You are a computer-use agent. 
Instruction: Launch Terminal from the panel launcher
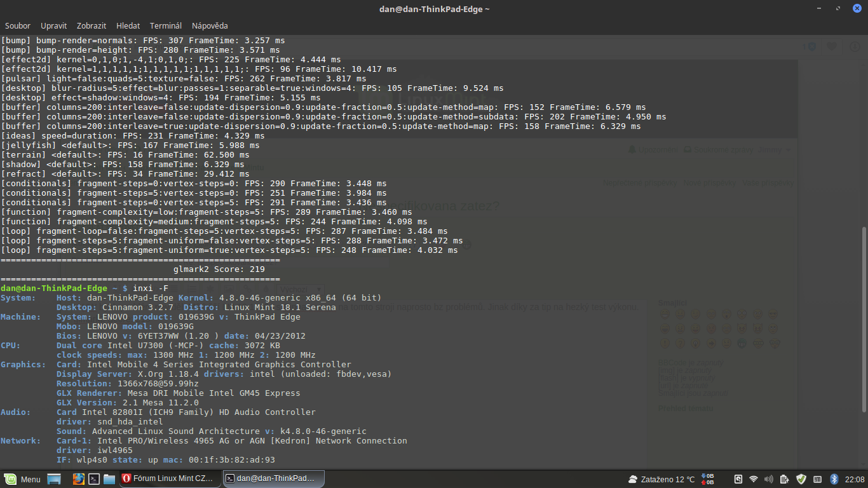pyautogui.click(x=93, y=479)
